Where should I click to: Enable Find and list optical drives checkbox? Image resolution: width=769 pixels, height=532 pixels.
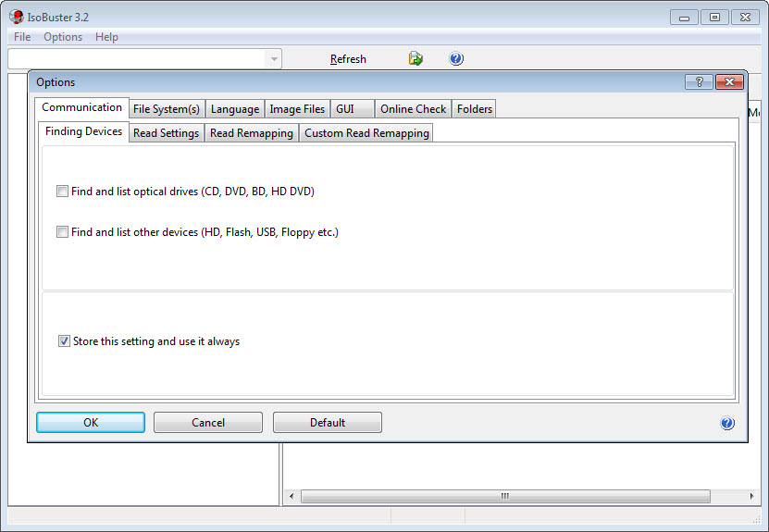62,192
